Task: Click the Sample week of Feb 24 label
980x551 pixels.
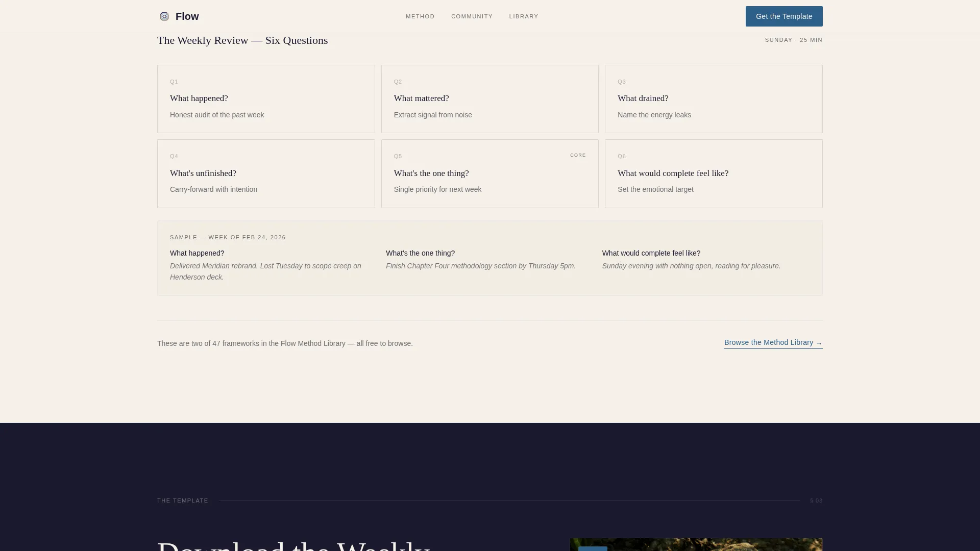Action: coord(228,237)
